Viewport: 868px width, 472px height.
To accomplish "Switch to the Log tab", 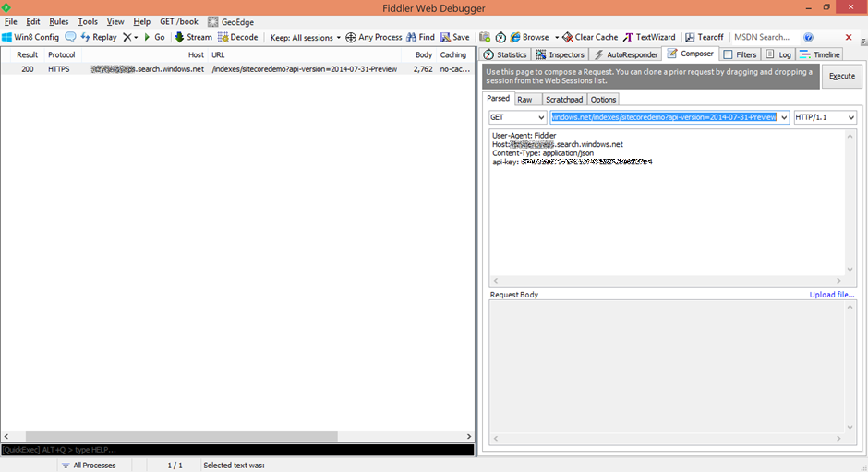I will pos(778,54).
